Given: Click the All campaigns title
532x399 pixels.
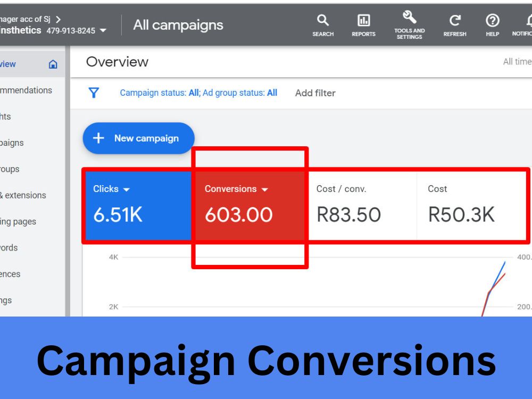Looking at the screenshot, I should pyautogui.click(x=178, y=25).
